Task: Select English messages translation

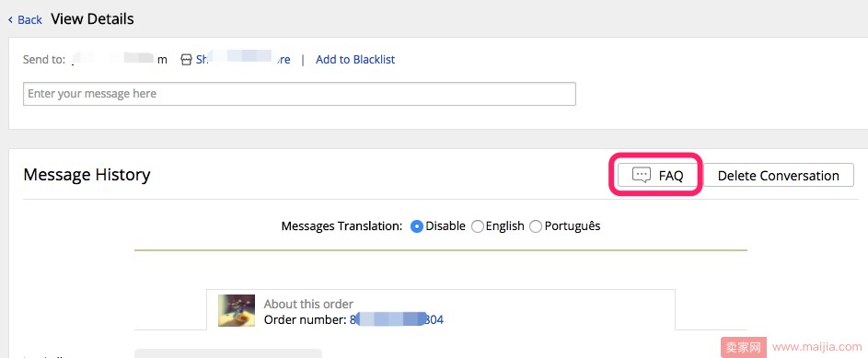Action: (x=477, y=226)
